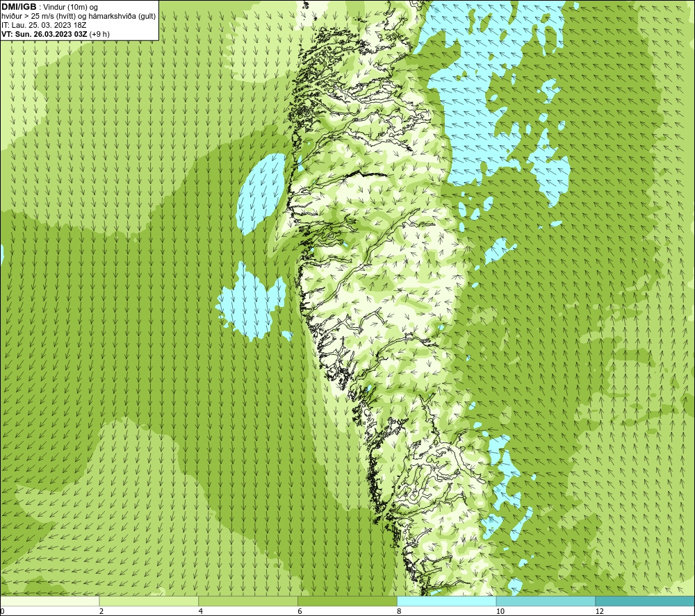Click the 10–12 m/s teal scale segment
695x616 pixels.
pos(546,601)
